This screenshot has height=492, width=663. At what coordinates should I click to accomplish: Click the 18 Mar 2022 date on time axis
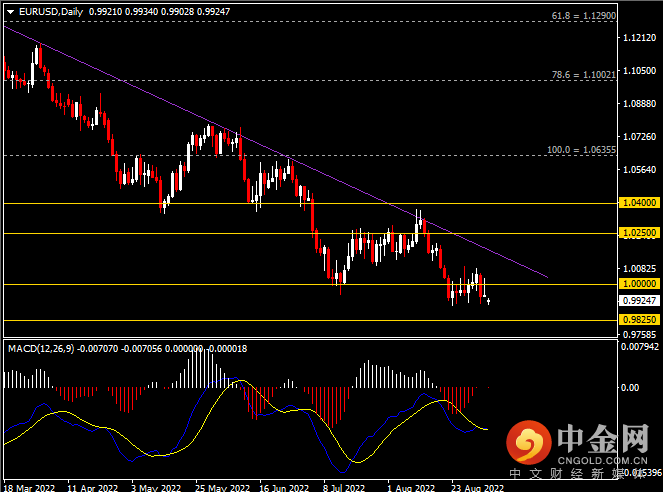[30, 488]
